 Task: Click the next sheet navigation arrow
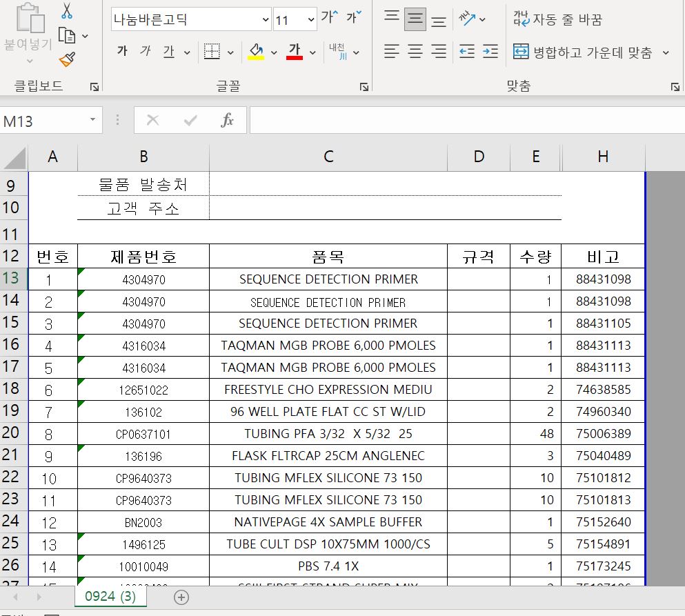point(39,597)
